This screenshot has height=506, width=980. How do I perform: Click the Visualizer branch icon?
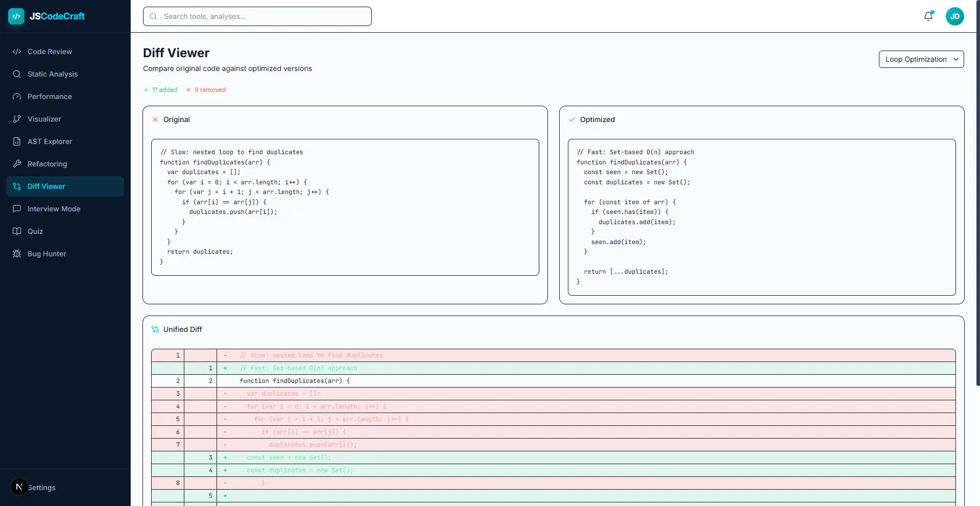[17, 119]
